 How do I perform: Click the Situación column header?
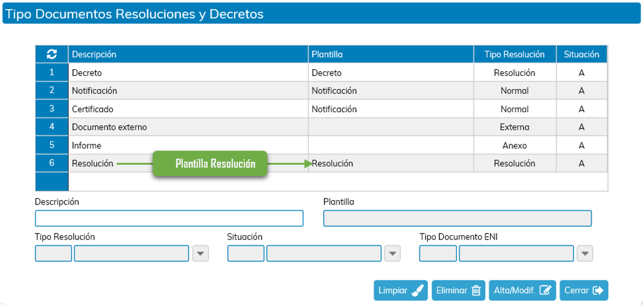582,54
